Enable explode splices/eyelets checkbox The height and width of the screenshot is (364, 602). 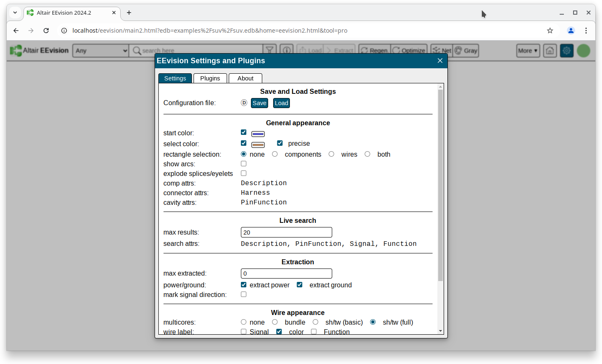(243, 173)
